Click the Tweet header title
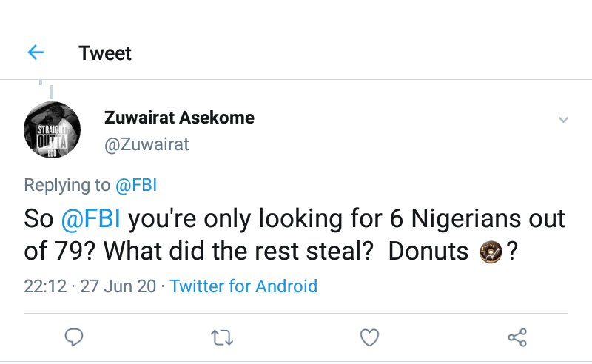 point(105,53)
